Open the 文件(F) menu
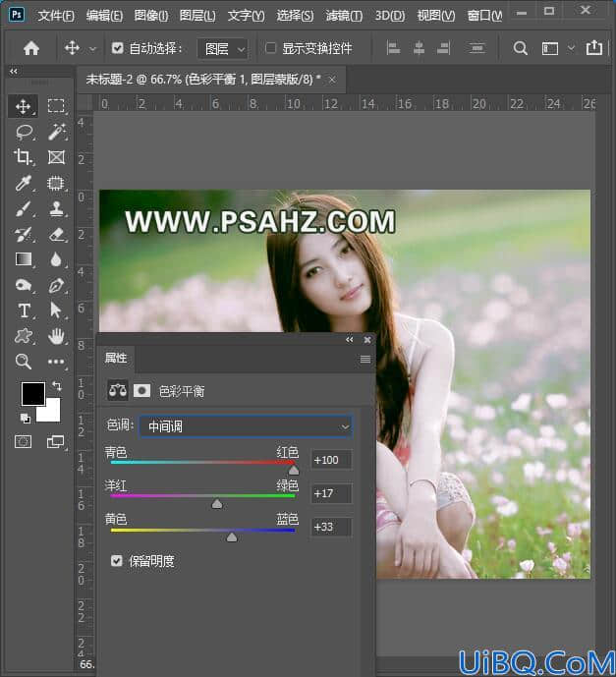616x677 pixels. [56, 16]
